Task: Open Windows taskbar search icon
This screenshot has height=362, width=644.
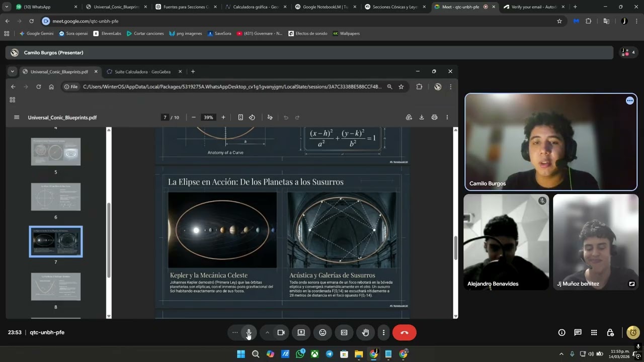Action: (x=256, y=354)
